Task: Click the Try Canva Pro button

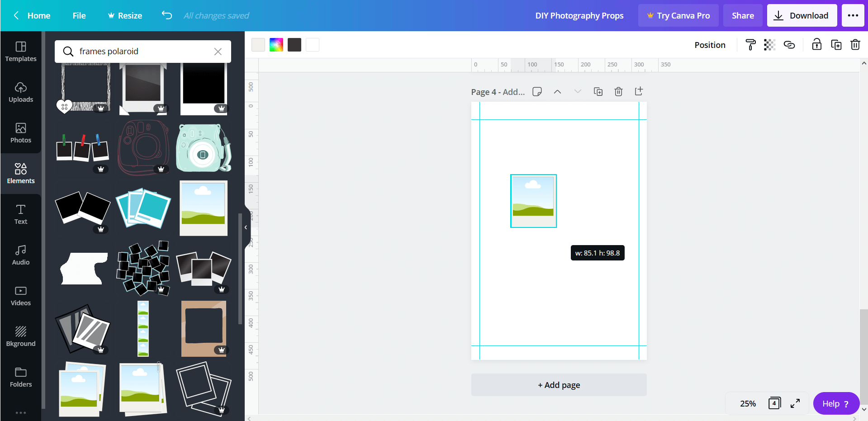Action: (x=678, y=15)
